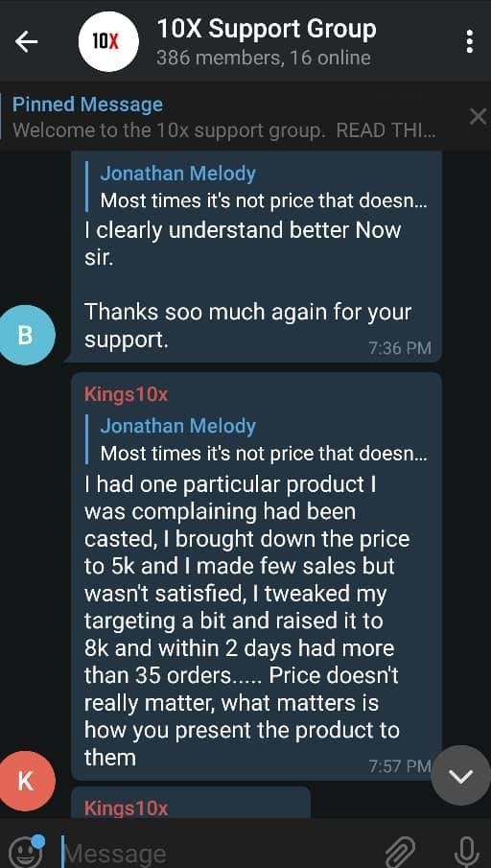Open the three-dot overflow menu
The image size is (491, 868).
click(469, 41)
